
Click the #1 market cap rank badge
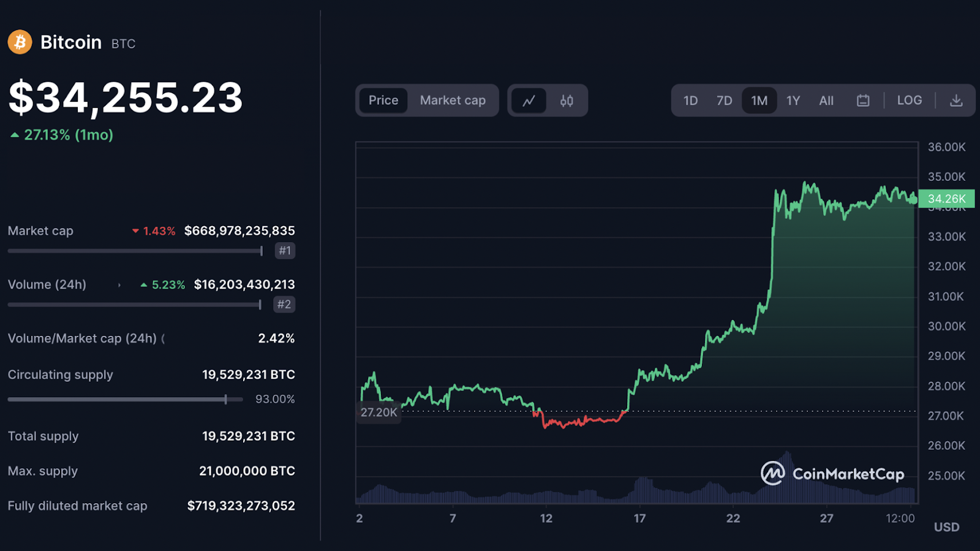pos(285,251)
